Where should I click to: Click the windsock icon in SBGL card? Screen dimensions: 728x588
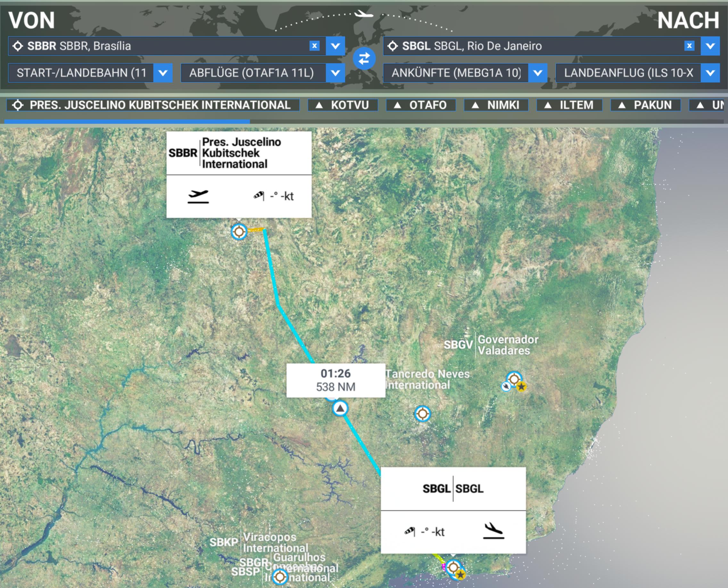coord(410,531)
